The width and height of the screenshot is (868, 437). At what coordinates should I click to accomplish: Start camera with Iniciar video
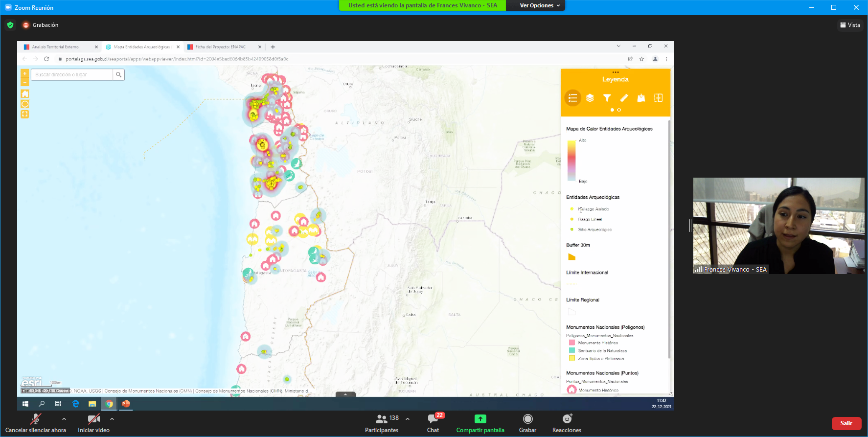tap(93, 423)
